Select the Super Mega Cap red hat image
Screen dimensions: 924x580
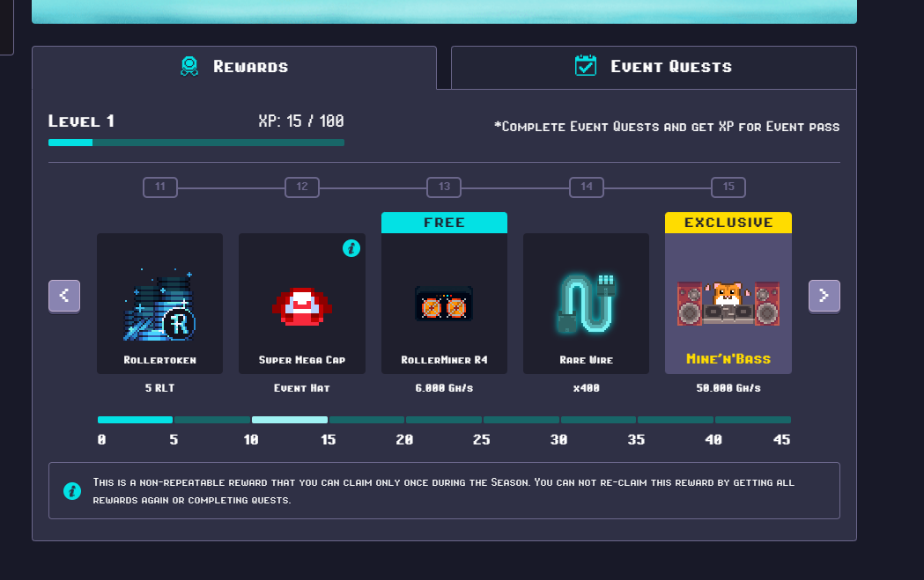[x=302, y=307]
